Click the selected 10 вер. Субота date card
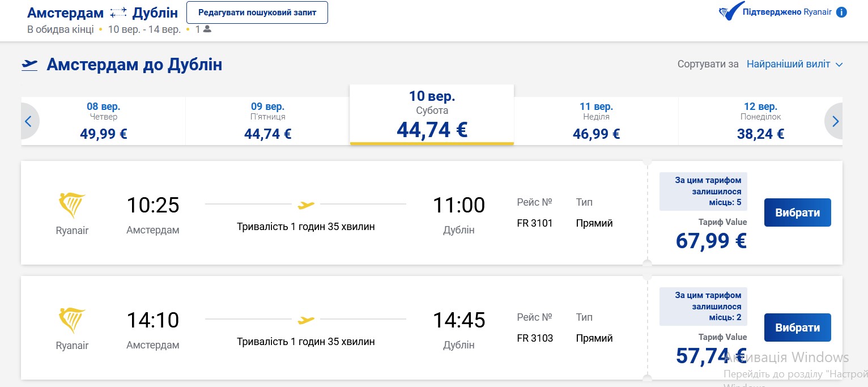Screen dimensions: 868x387 click(x=432, y=115)
